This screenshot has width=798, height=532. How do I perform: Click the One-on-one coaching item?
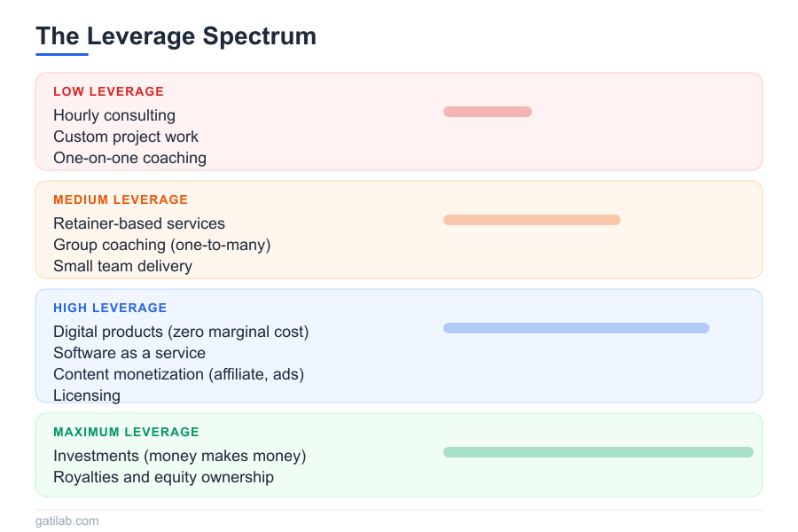point(129,158)
